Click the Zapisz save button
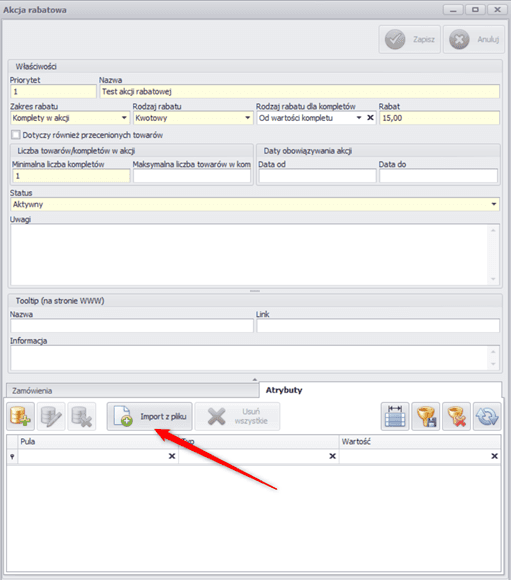 coord(410,39)
